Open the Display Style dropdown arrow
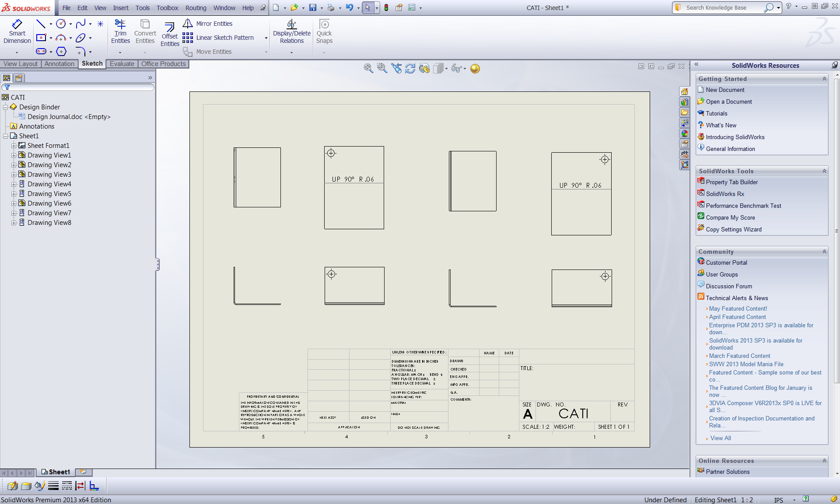The height and width of the screenshot is (504, 840). point(446,69)
